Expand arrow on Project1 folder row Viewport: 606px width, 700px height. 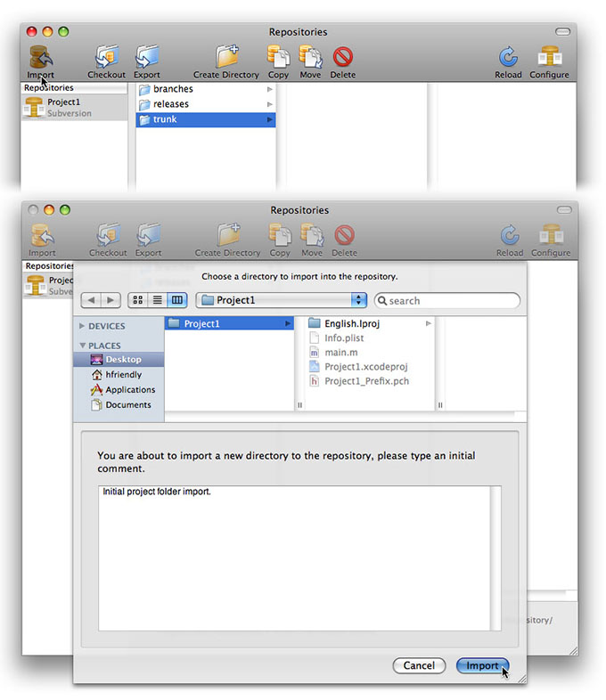pos(288,323)
